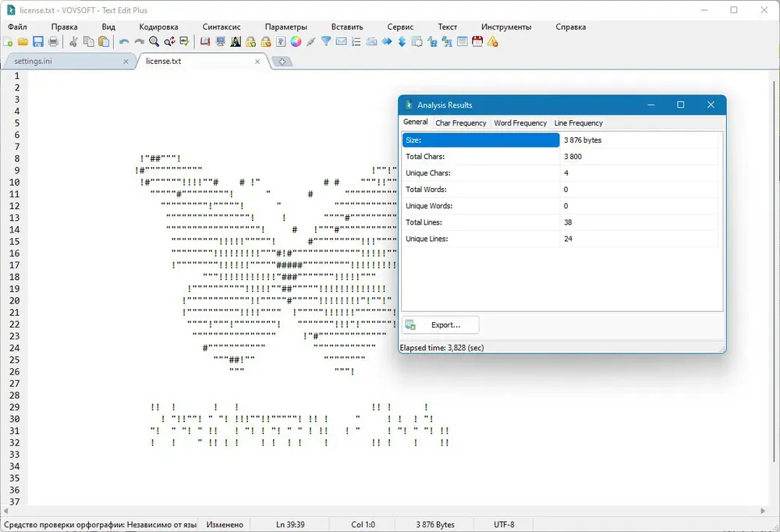Open the Вид menu
This screenshot has width=780, height=532.
click(108, 27)
